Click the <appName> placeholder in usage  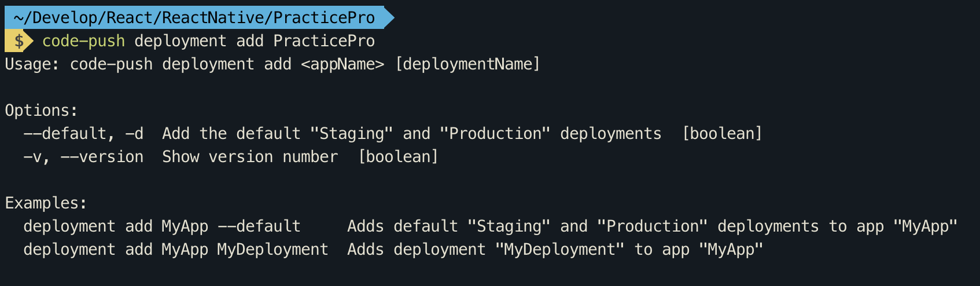click(343, 64)
